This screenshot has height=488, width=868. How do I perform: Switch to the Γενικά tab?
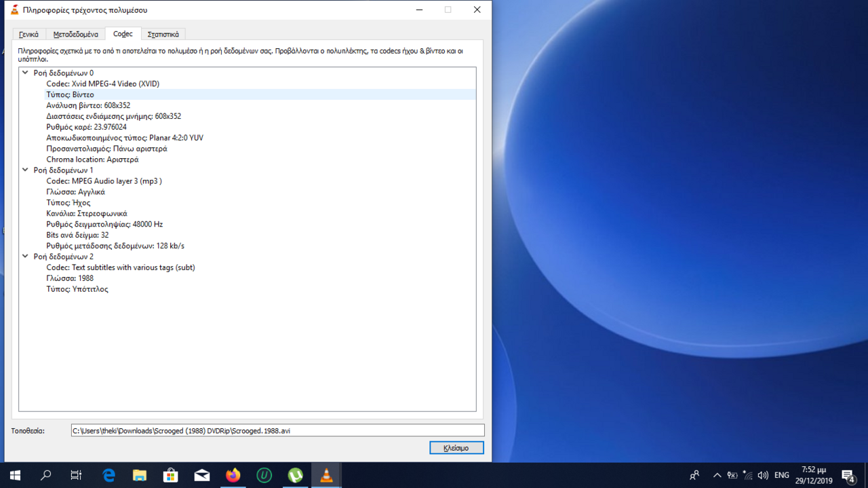tap(28, 34)
